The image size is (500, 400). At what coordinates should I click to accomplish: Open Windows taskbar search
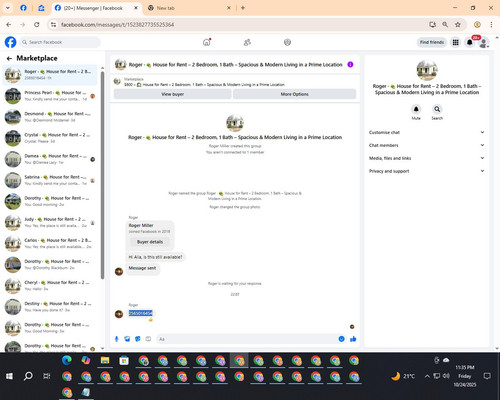pyautogui.click(x=28, y=376)
